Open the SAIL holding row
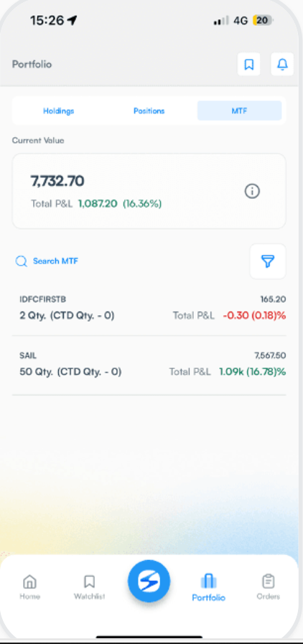303x644 pixels. tap(149, 365)
